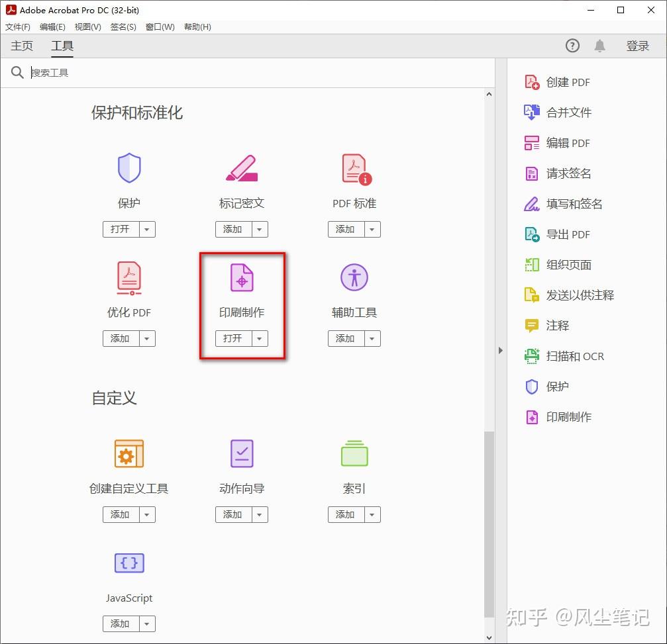Click the help question mark icon

pos(572,46)
